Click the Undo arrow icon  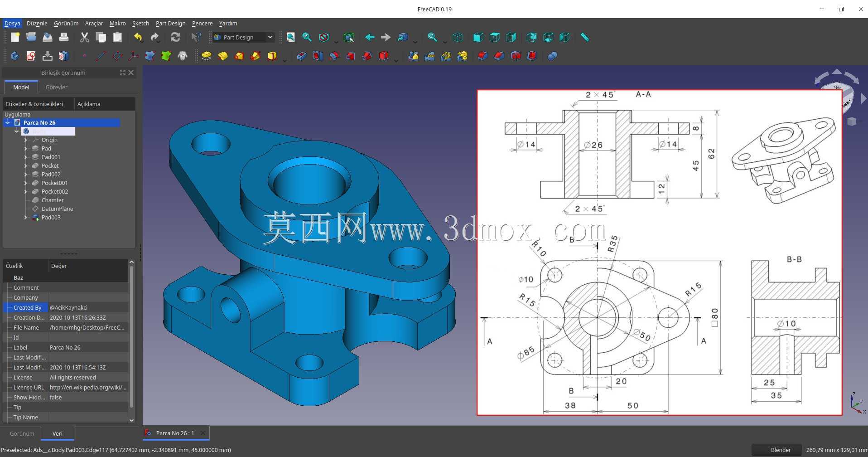[x=138, y=37]
